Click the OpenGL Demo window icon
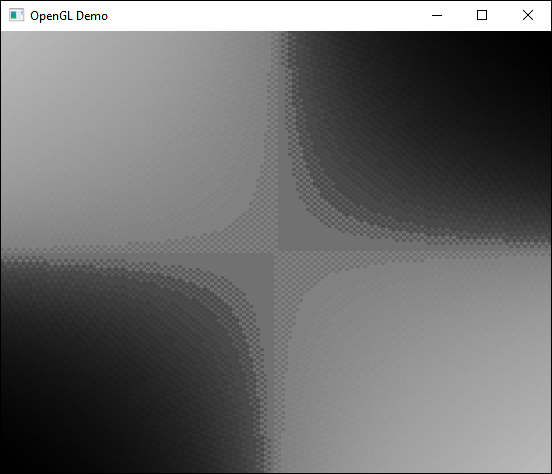The width and height of the screenshot is (552, 474). pyautogui.click(x=16, y=15)
